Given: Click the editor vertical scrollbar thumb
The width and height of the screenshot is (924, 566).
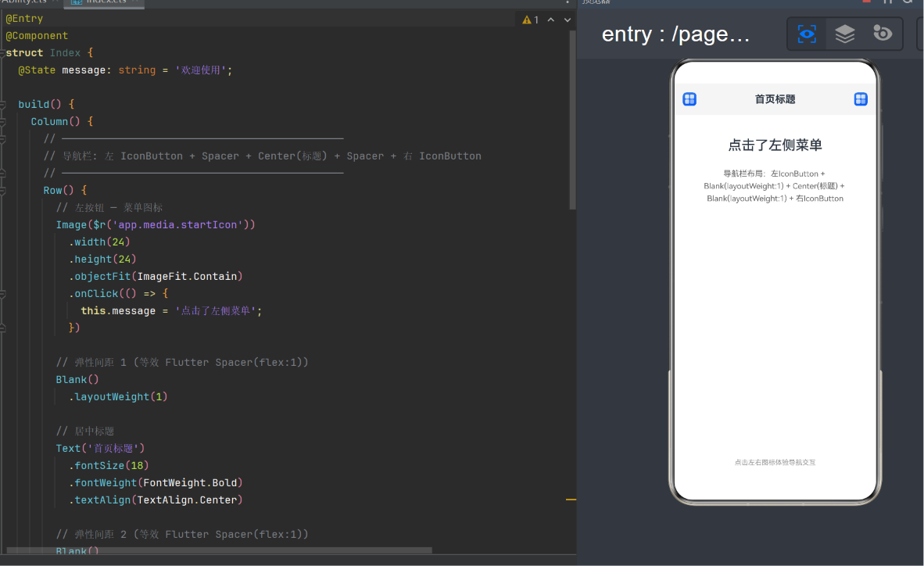Looking at the screenshot, I should [x=572, y=120].
